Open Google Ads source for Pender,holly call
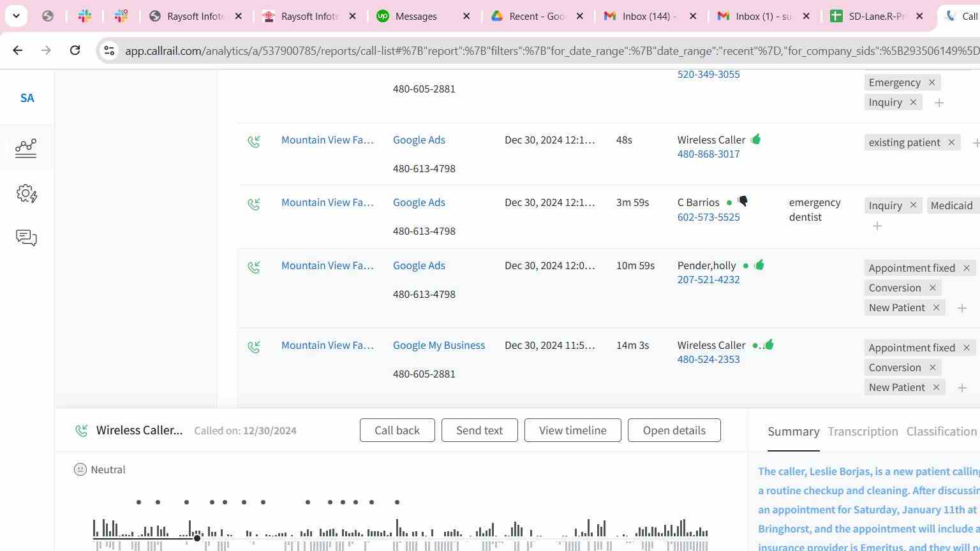The width and height of the screenshot is (980, 551). [x=419, y=265]
